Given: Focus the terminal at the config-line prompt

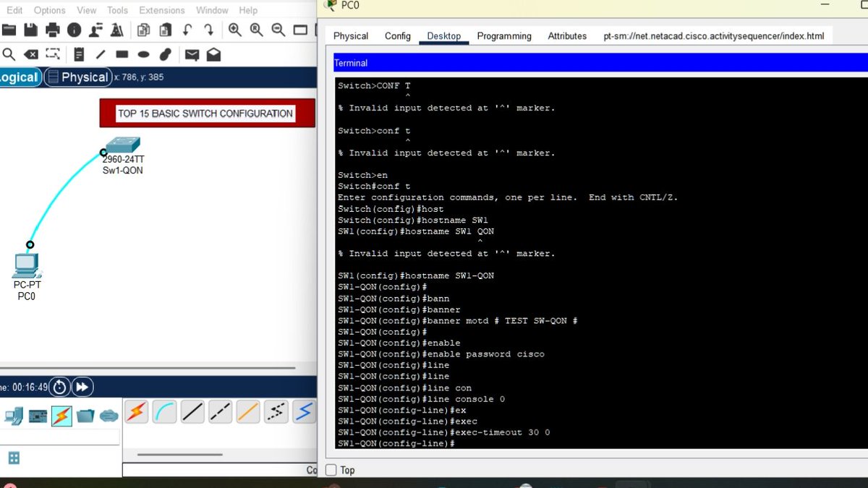Looking at the screenshot, I should [396, 443].
